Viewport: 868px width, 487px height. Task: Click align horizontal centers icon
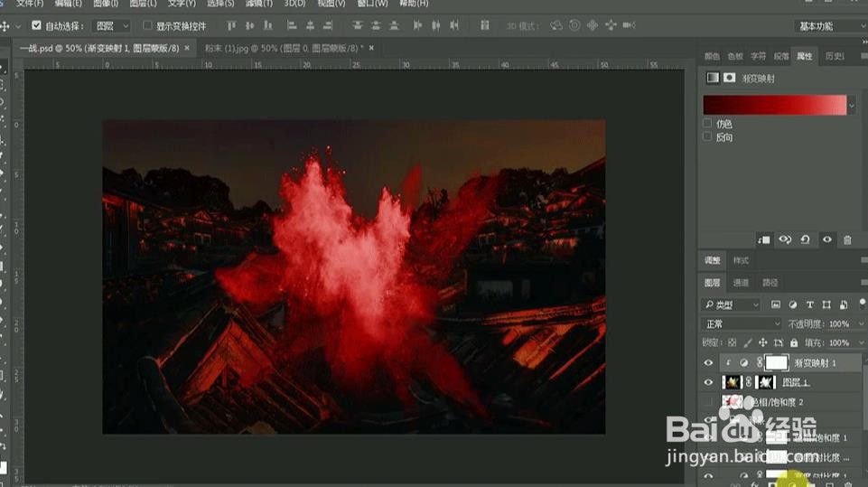310,25
